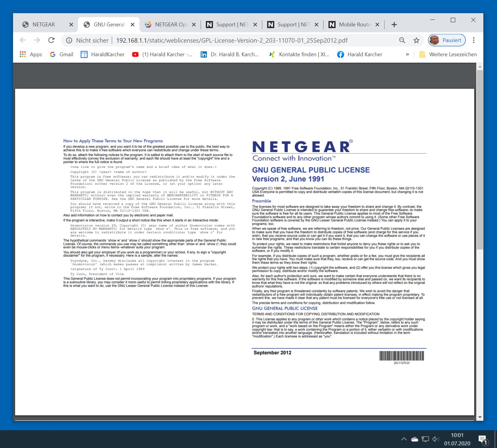Click the "Preamble" heading in the PDF
Viewport: 497px width, 448px height.
(262, 201)
